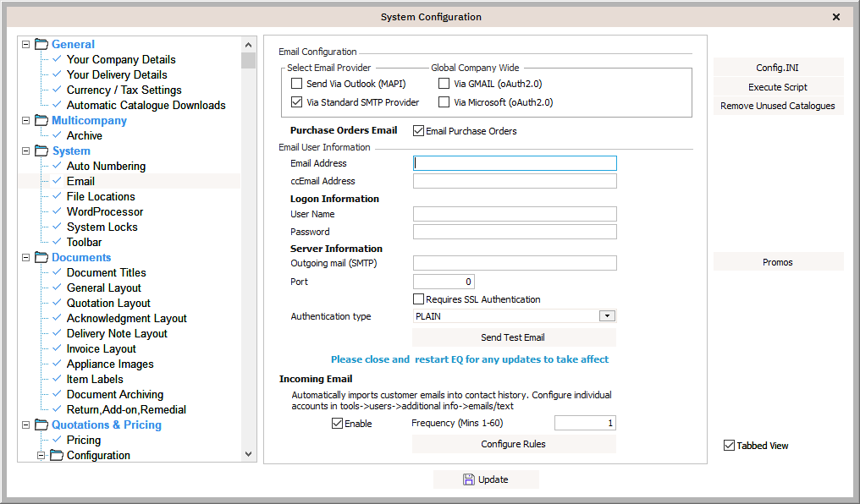Image resolution: width=860 pixels, height=504 pixels.
Task: Click checkmark icon beside Your Company Details
Action: click(x=57, y=58)
